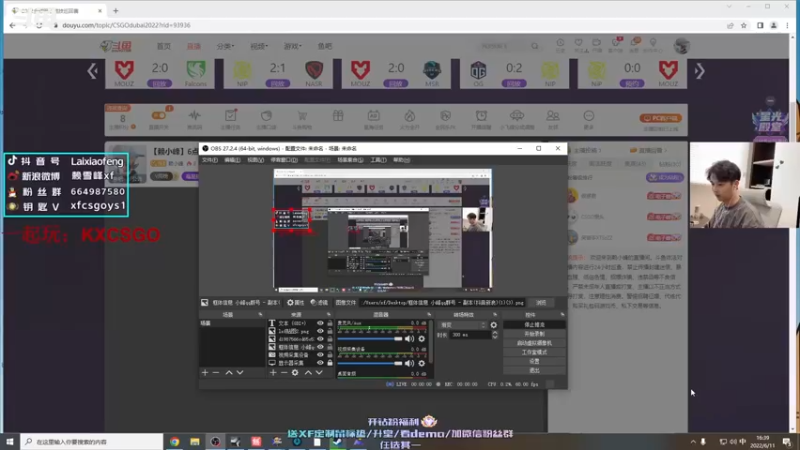Expand the 分类 dropdown in Douyu navigation
The image size is (800, 450).
(x=225, y=46)
